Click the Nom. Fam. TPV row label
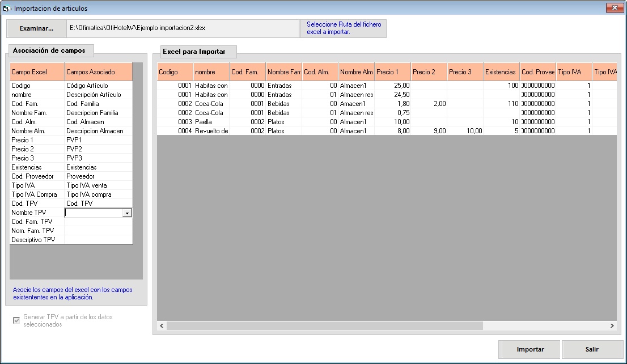Viewport: 627px width, 364px height. click(37, 231)
